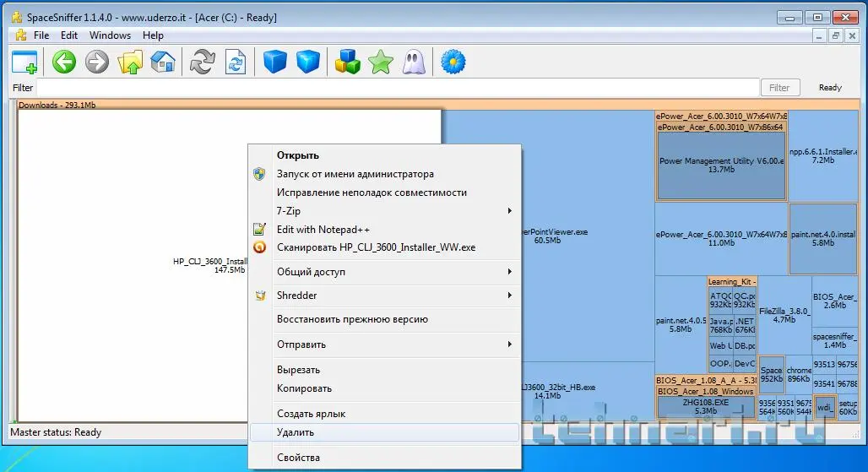Viewport: 868px width, 472px height.
Task: Go up one folder level icon
Action: [x=130, y=62]
